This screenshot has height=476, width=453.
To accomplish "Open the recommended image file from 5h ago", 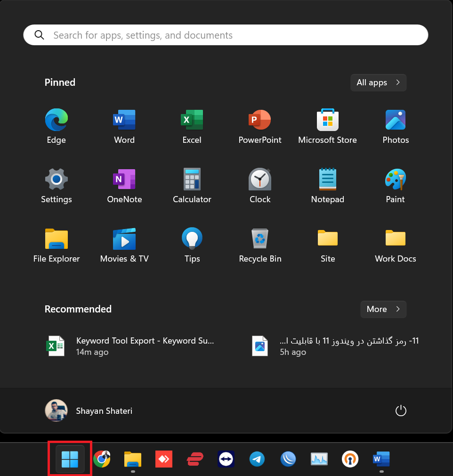I will point(335,346).
